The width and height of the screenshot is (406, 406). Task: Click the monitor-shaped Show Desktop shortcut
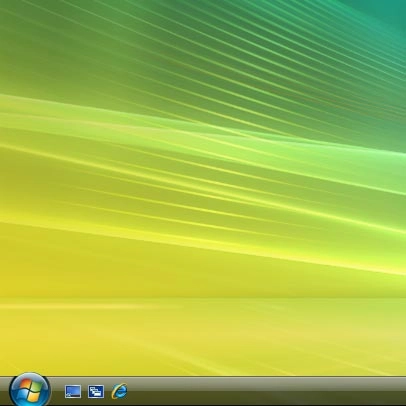tap(73, 392)
